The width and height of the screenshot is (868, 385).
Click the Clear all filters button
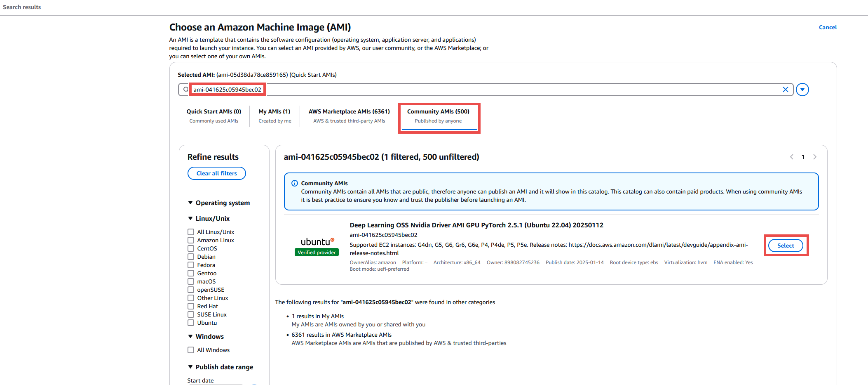(217, 173)
